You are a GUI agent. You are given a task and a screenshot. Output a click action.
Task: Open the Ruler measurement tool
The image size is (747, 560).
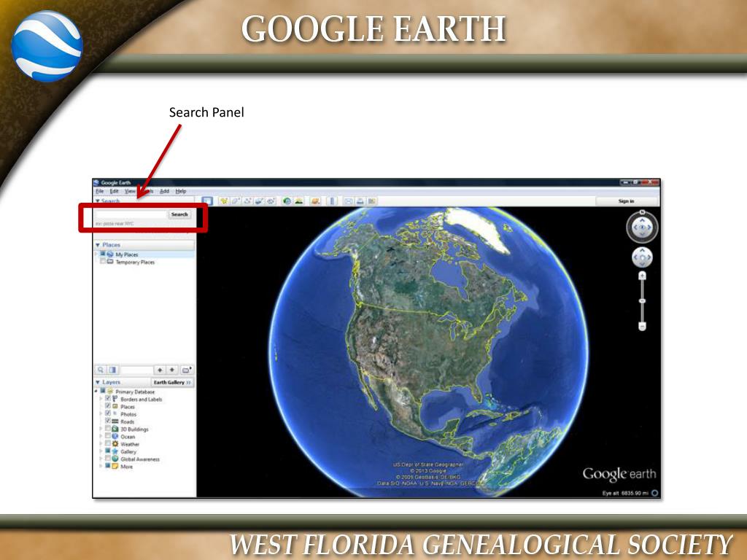(332, 201)
